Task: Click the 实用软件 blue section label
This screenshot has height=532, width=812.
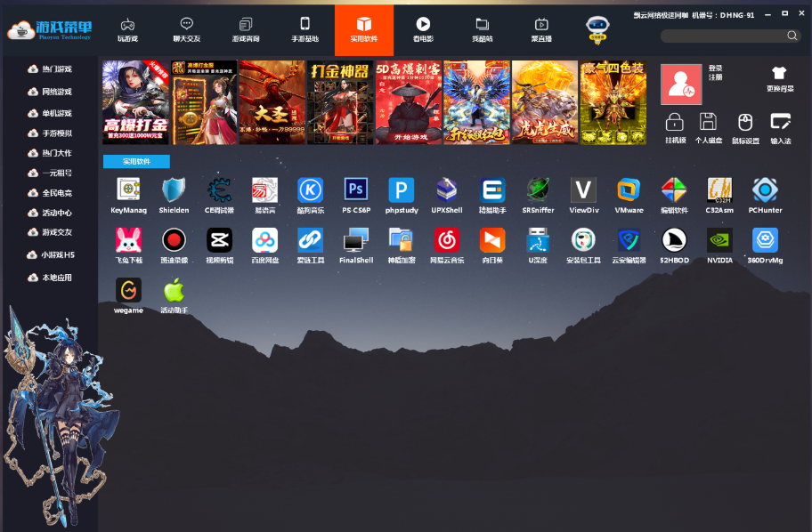Action: pos(136,161)
